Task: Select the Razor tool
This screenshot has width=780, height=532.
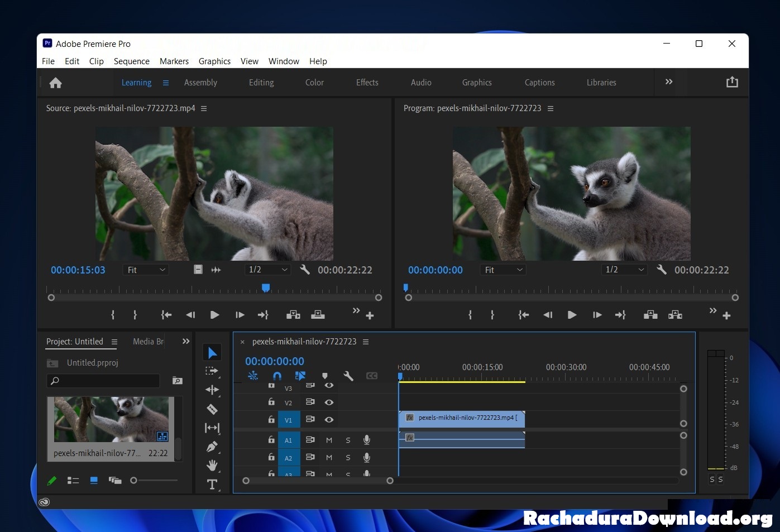Action: click(x=212, y=409)
